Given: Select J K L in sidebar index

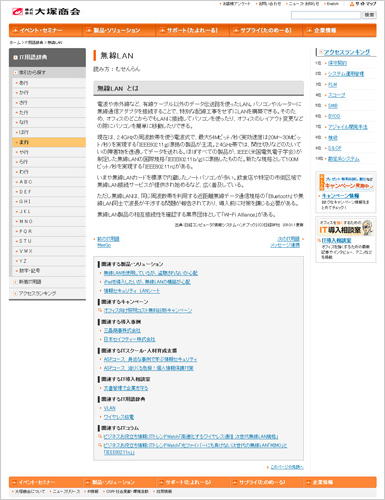Looking at the screenshot, I should pos(49,212).
